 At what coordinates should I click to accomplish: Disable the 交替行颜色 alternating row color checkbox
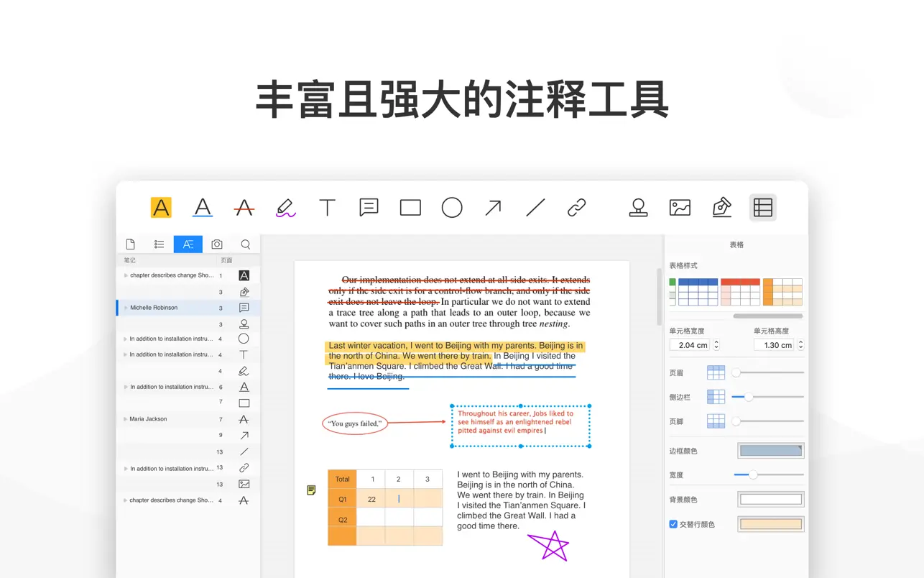(x=675, y=524)
